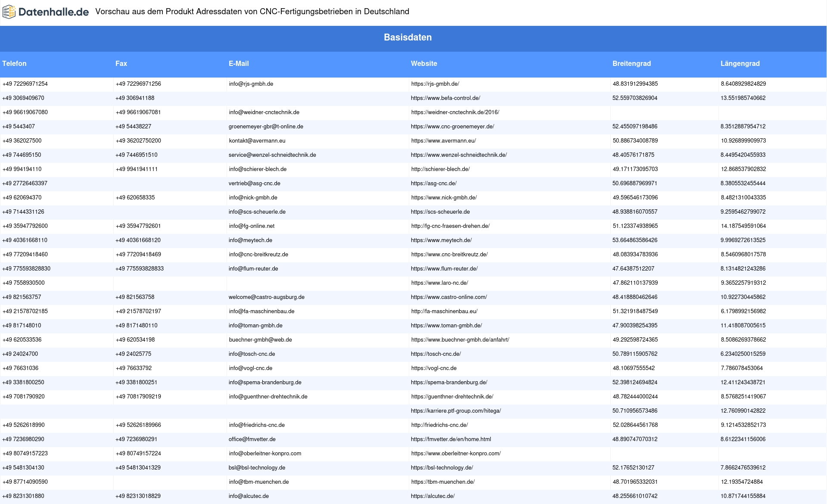Select the Telefon column header
Screen dimensions: 827x504
14,63
